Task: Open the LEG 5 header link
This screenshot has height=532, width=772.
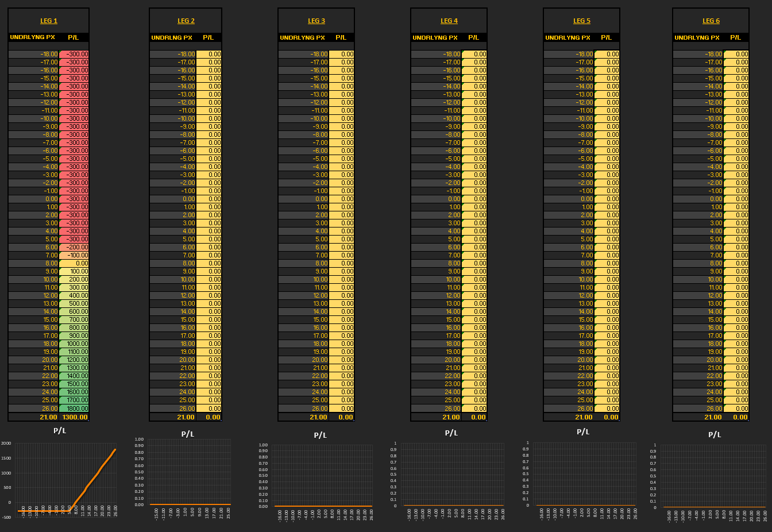Action: pos(582,21)
